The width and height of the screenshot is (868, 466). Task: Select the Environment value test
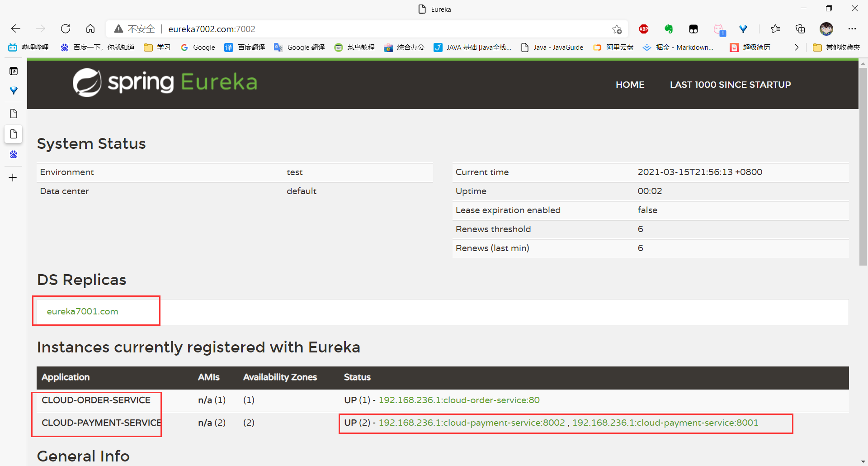[x=294, y=172]
